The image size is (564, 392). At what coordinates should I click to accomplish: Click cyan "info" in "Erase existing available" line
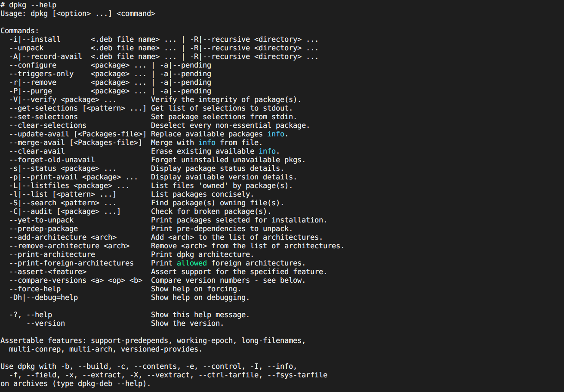(x=267, y=151)
